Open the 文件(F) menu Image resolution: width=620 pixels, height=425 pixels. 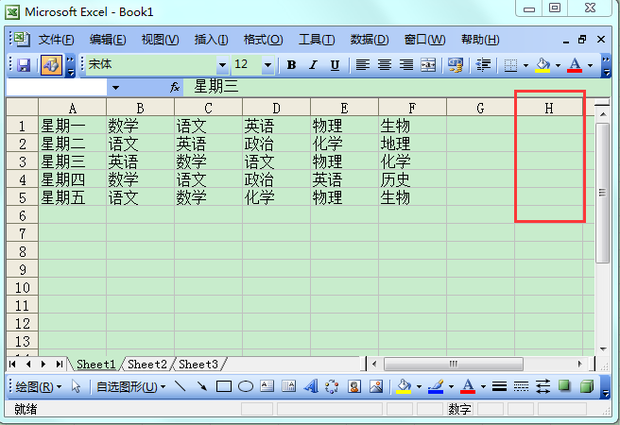click(56, 40)
